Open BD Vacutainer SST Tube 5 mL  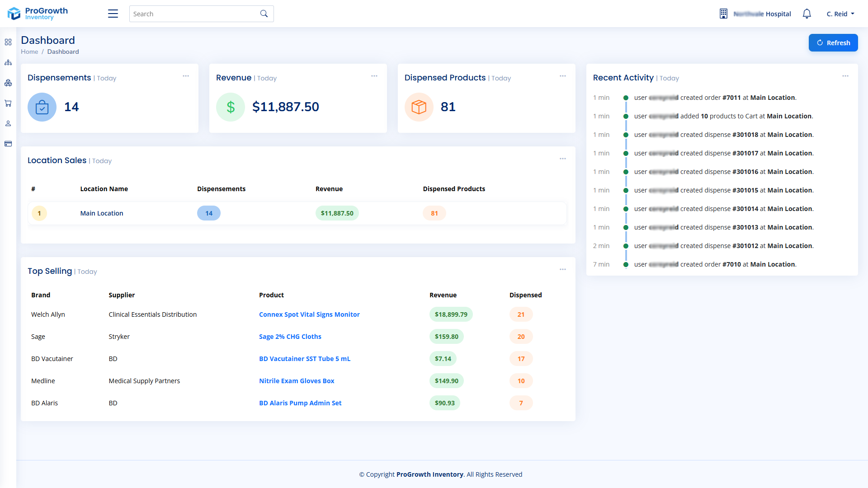pos(305,359)
